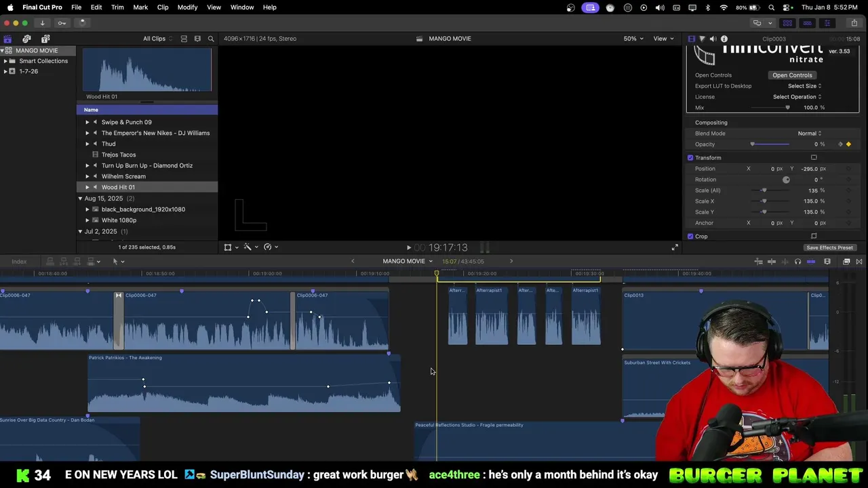Open the Clip menu

click(163, 7)
